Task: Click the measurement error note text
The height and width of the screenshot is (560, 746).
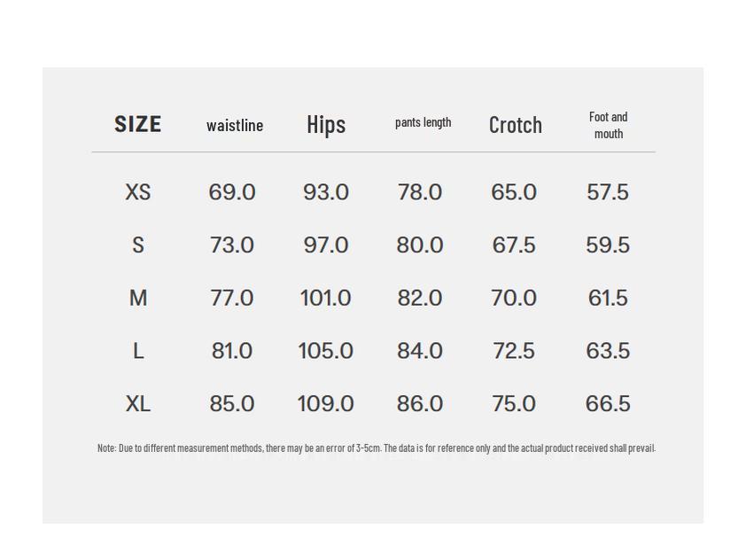Action: coord(376,448)
